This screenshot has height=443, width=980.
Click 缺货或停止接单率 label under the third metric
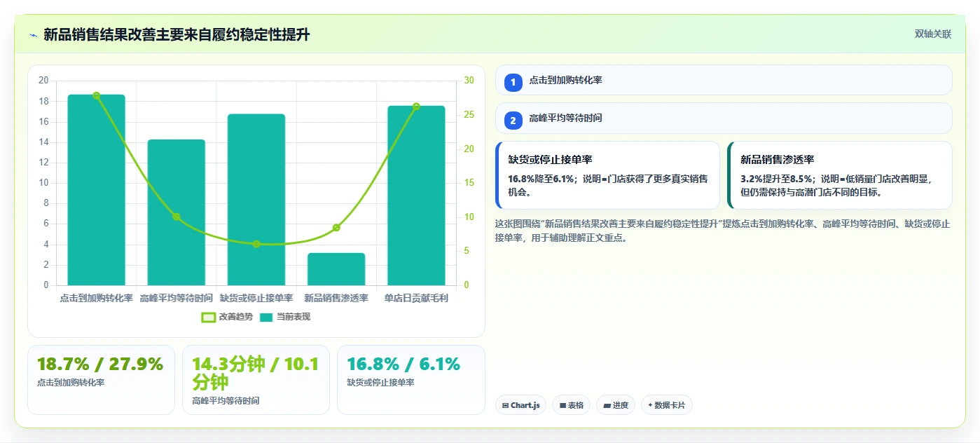pyautogui.click(x=380, y=383)
